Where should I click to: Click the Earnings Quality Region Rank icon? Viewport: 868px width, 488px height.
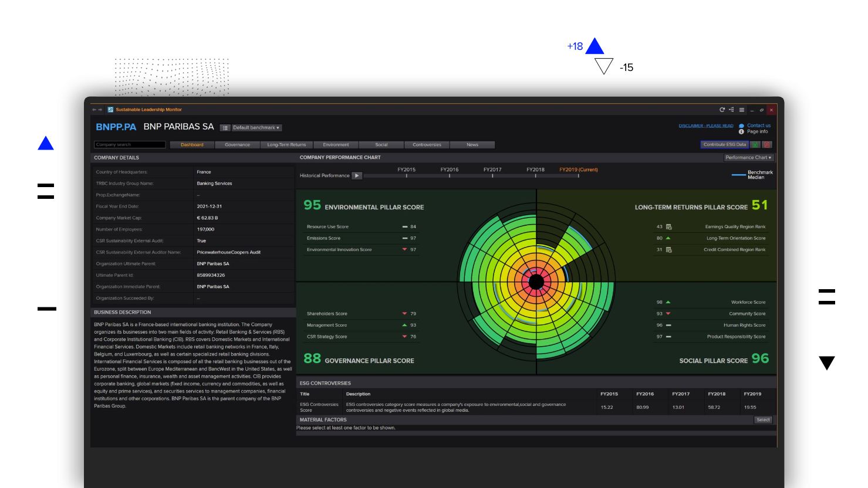pos(668,227)
